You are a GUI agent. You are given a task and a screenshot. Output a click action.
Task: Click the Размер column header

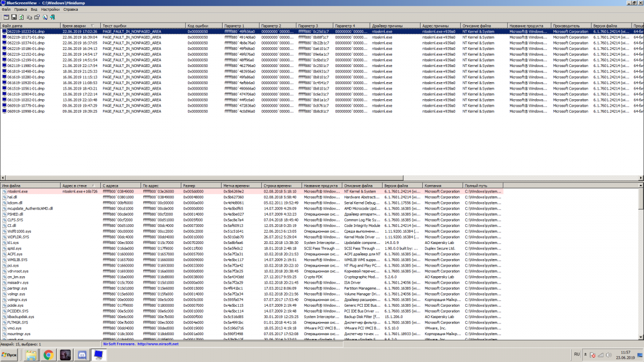[202, 186]
